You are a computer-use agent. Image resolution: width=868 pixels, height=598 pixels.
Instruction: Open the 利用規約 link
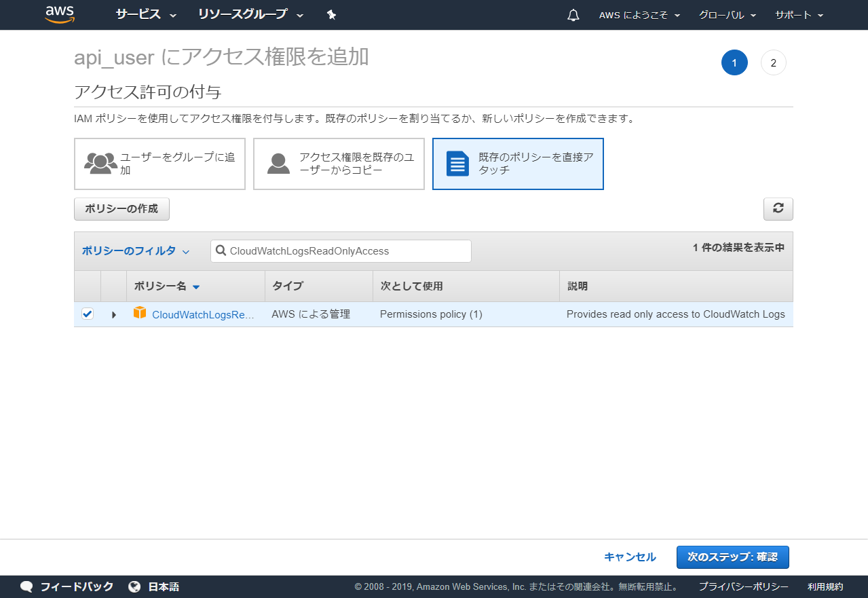tap(825, 586)
